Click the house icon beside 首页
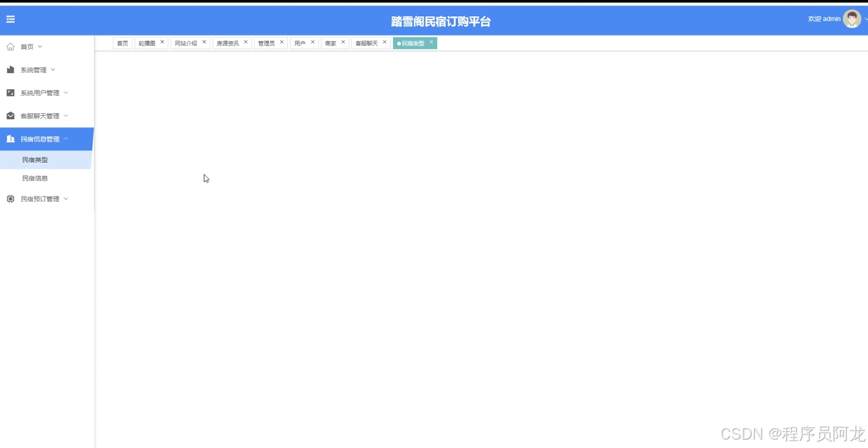This screenshot has height=448, width=868. [10, 47]
